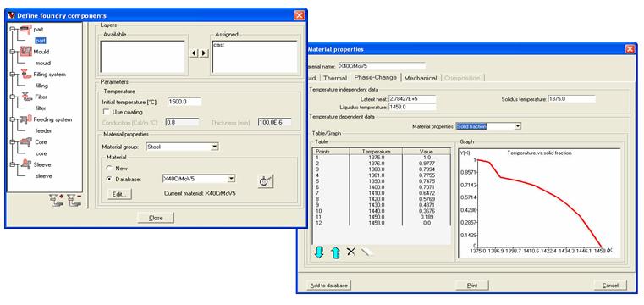Select the New material radio button

(x=109, y=169)
